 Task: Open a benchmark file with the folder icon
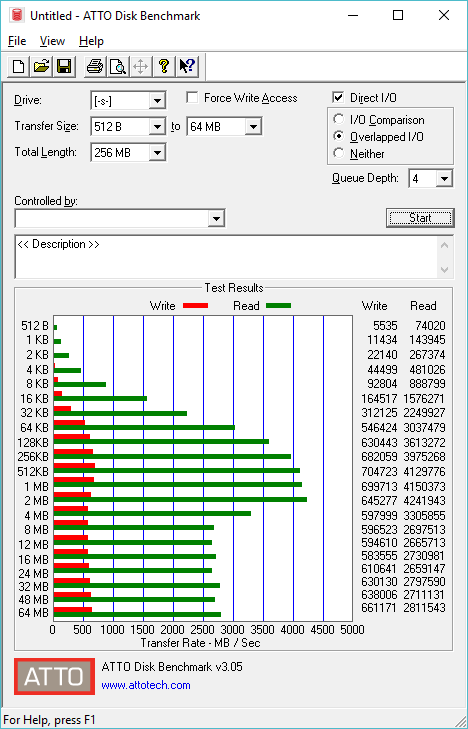coord(41,66)
